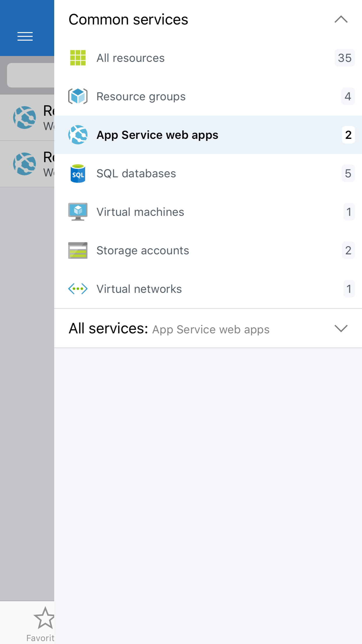Click the 2 badge on App Service web apps
362x644 pixels.
(348, 135)
